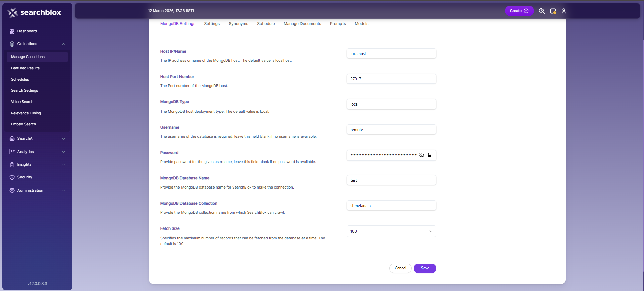This screenshot has width=644, height=291.
Task: Click the Administration gear icon
Action: click(x=12, y=191)
